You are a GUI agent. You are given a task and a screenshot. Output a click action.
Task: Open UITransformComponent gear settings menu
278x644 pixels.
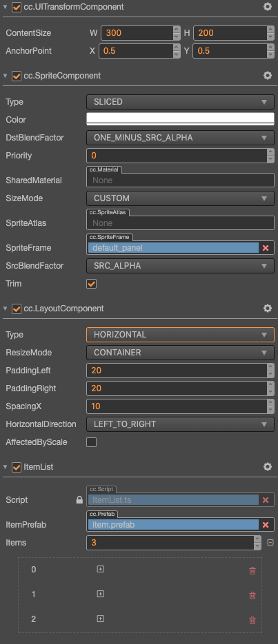(x=268, y=7)
